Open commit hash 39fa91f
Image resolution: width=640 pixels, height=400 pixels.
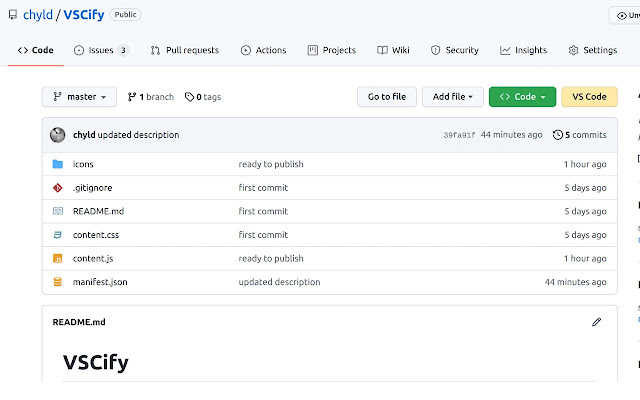(x=459, y=135)
